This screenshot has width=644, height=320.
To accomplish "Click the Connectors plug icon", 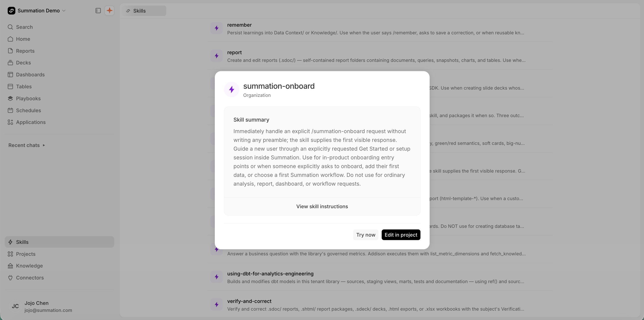I will pos(10,278).
